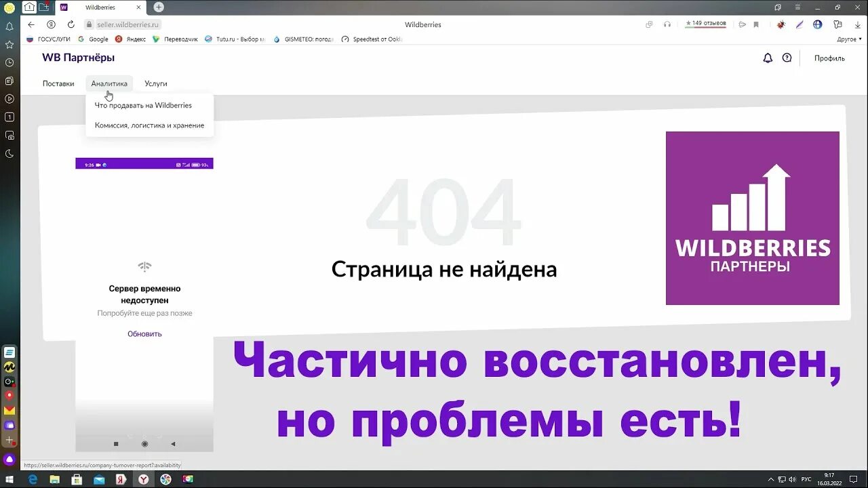
Task: Open the '149 отзывов' rating button
Action: (705, 24)
